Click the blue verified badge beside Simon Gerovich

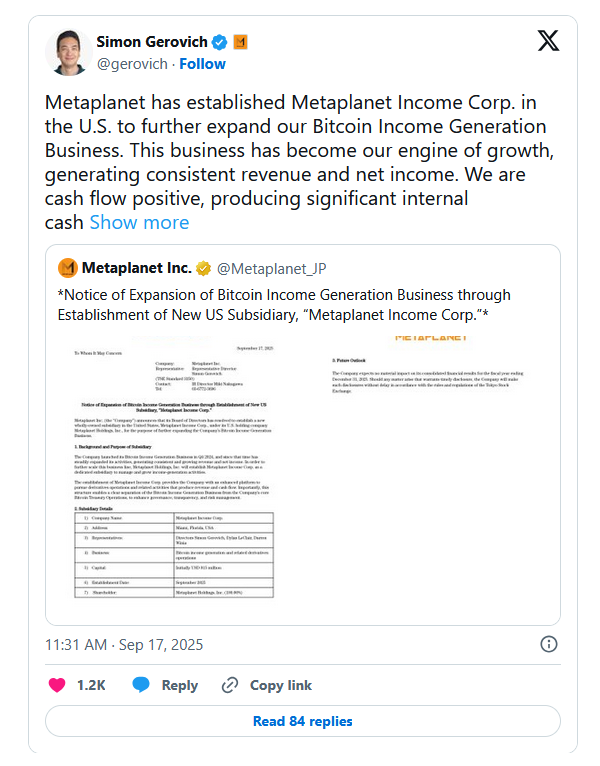219,43
